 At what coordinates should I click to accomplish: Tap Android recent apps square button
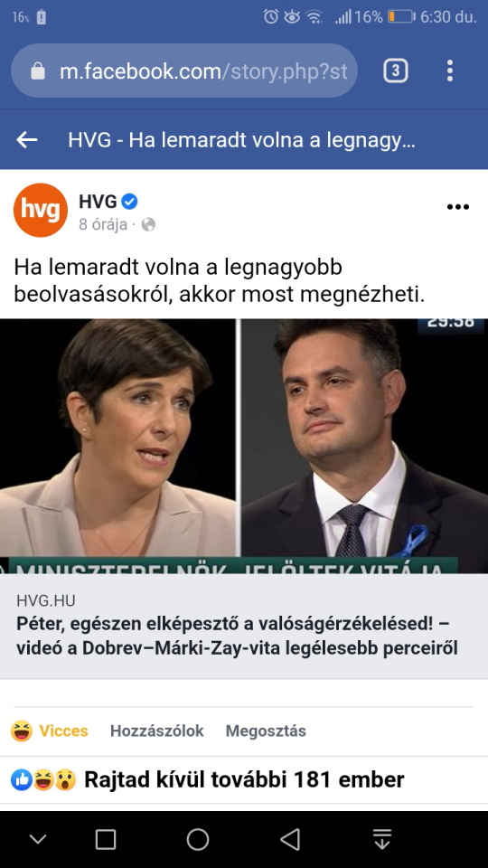coord(106,839)
